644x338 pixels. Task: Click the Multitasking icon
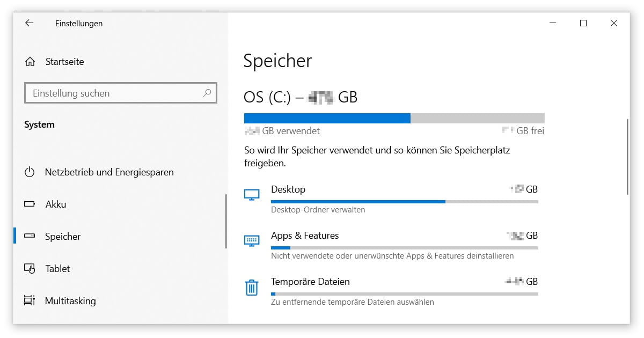pyautogui.click(x=29, y=300)
